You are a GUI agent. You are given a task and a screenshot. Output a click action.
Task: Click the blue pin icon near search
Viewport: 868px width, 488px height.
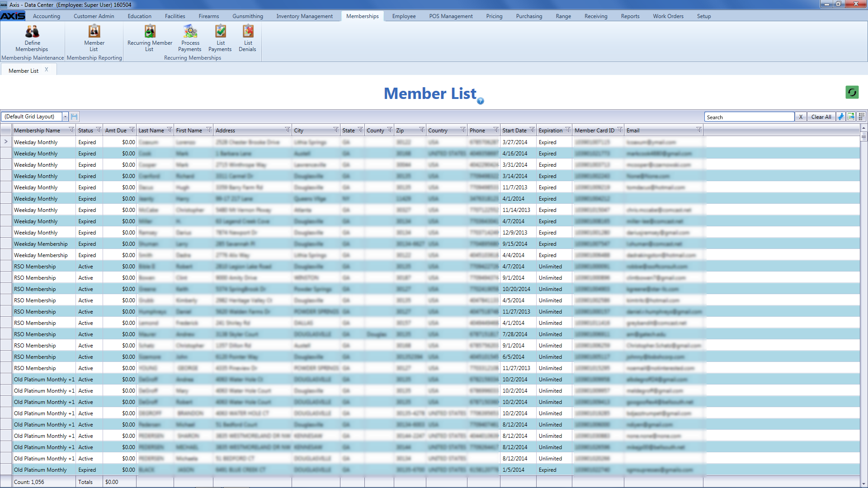[x=840, y=117]
